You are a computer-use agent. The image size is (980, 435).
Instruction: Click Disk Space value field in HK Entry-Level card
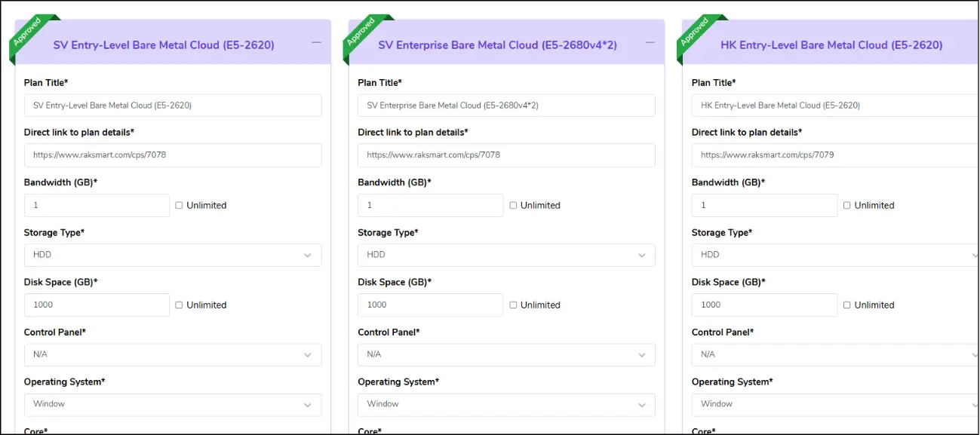[764, 305]
